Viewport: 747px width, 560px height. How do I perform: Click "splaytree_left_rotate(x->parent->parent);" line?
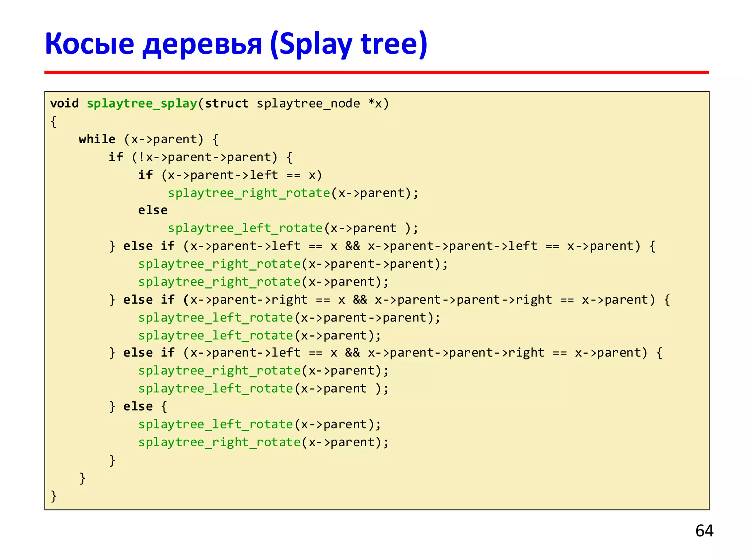tap(289, 318)
